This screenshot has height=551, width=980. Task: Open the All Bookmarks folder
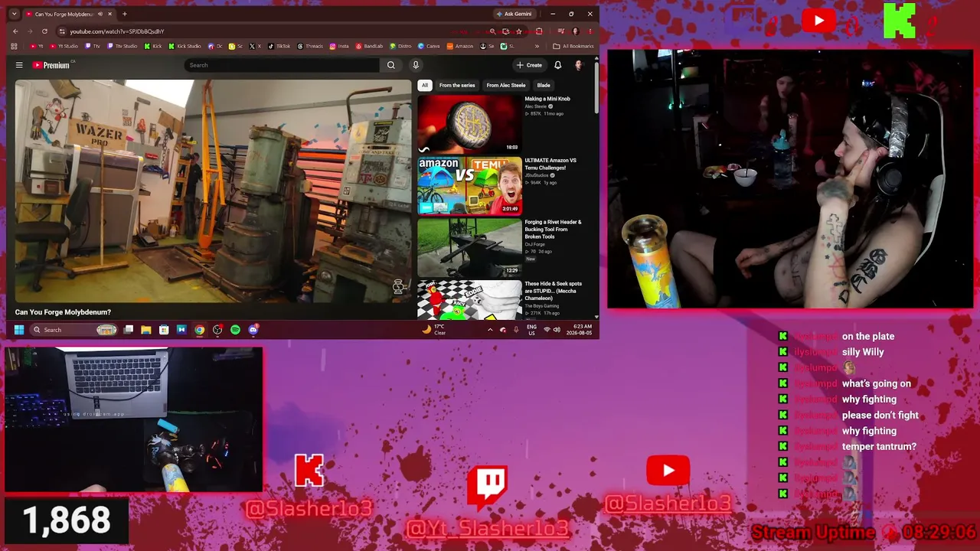click(x=573, y=46)
